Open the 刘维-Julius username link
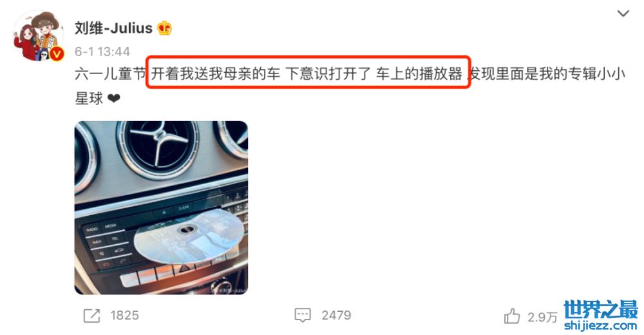Image resolution: width=644 pixels, height=335 pixels. 113,28
